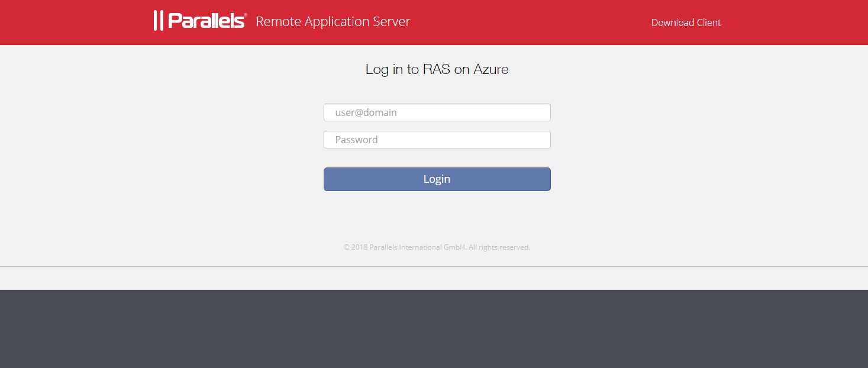The image size is (868, 368).
Task: Open the Download Client link
Action: 686,22
